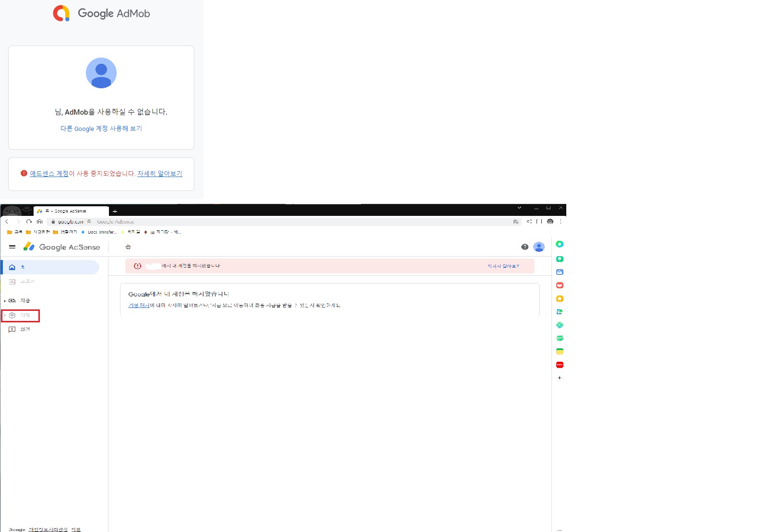Click the yellow note icon in the side panel

[x=560, y=352]
